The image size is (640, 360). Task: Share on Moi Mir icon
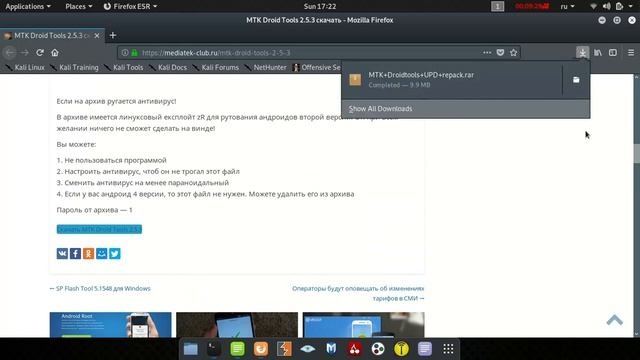102,253
